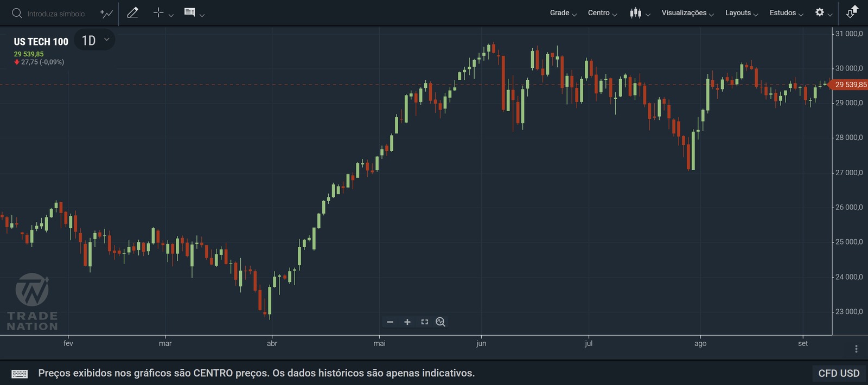Click the 25 000,0 price axis label
This screenshot has height=385, width=868.
pyautogui.click(x=849, y=242)
